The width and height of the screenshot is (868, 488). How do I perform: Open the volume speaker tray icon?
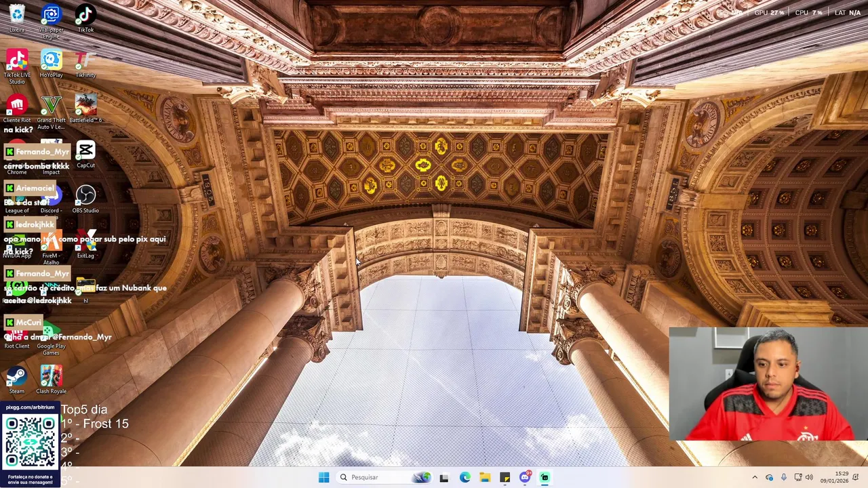[809, 477]
